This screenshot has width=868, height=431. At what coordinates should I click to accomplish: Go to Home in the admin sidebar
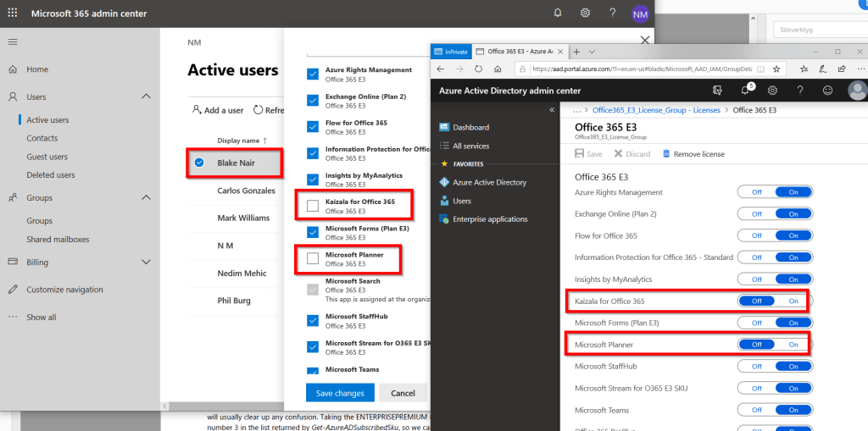37,69
